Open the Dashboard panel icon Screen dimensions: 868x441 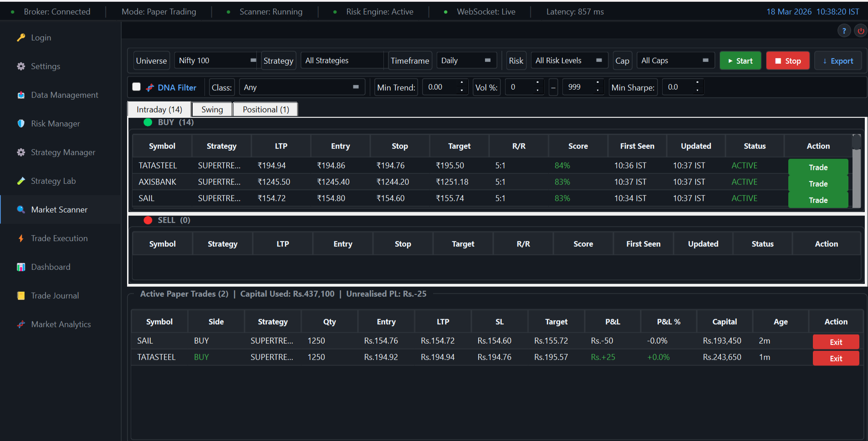21,267
